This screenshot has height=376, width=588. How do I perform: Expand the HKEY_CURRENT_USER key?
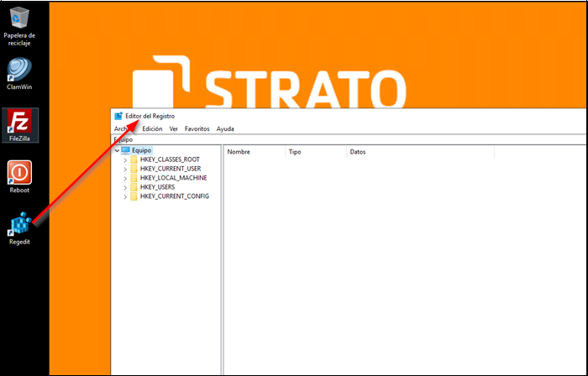(125, 170)
